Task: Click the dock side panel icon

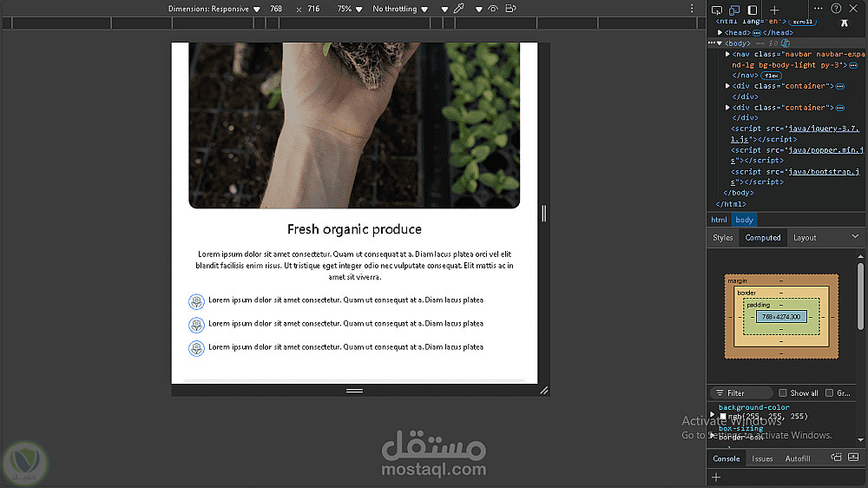Action: click(x=753, y=10)
